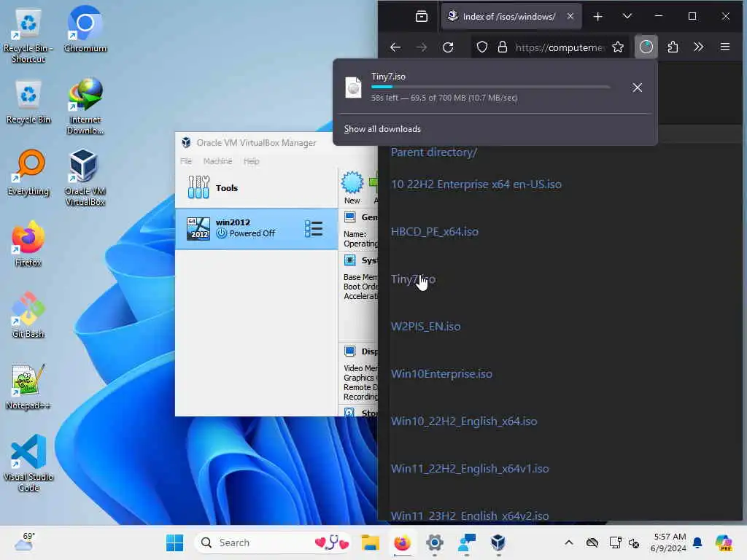The image size is (747, 560).
Task: Click the System section chip icon
Action: click(349, 260)
